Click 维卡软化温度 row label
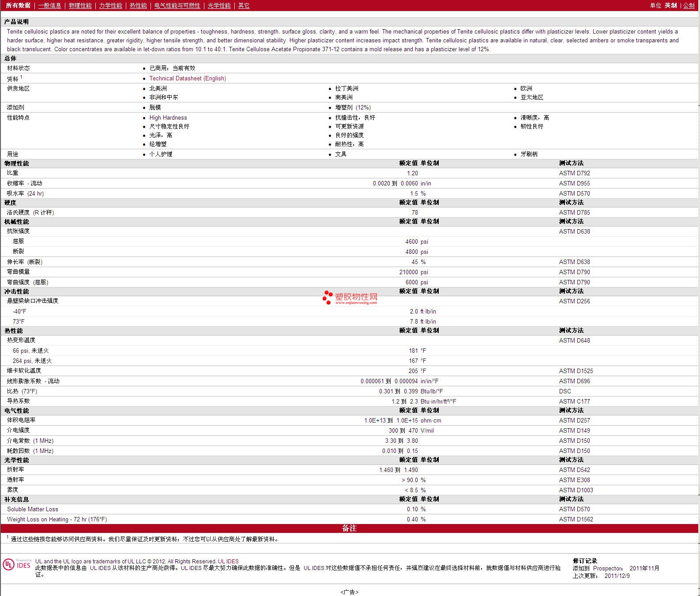This screenshot has height=596, width=700. pos(24,371)
